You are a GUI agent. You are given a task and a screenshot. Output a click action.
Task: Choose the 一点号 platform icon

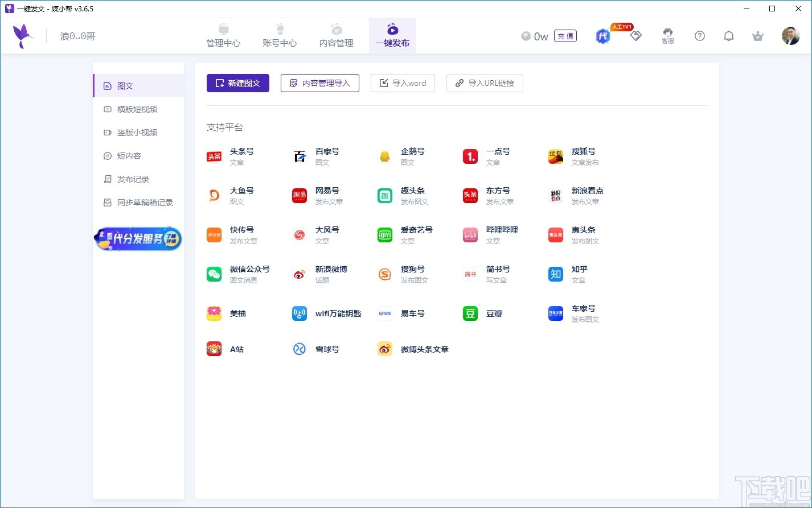[x=470, y=156]
